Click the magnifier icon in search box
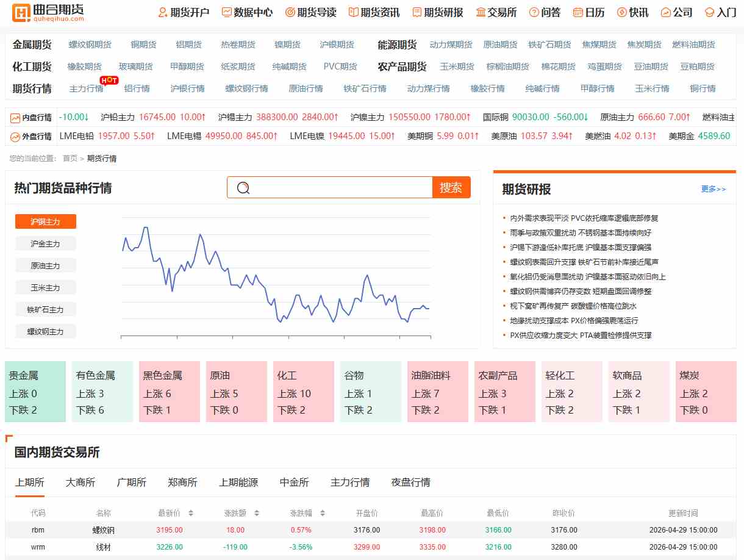The height and width of the screenshot is (560, 744). [x=243, y=188]
